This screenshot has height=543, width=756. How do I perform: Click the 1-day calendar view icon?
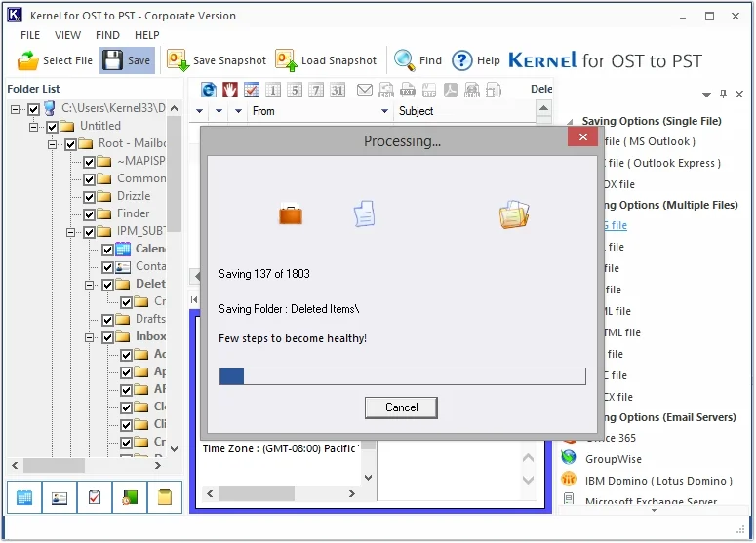[273, 90]
